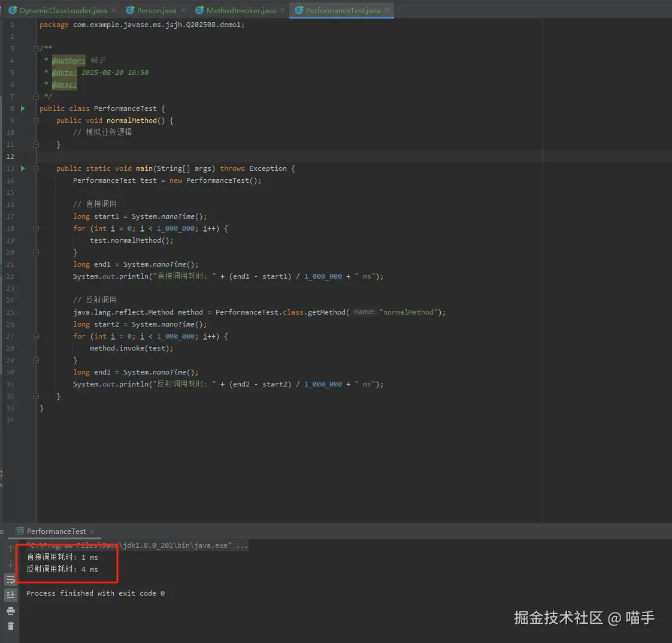672x643 pixels.
Task: Close the Person.java tab
Action: pos(183,10)
